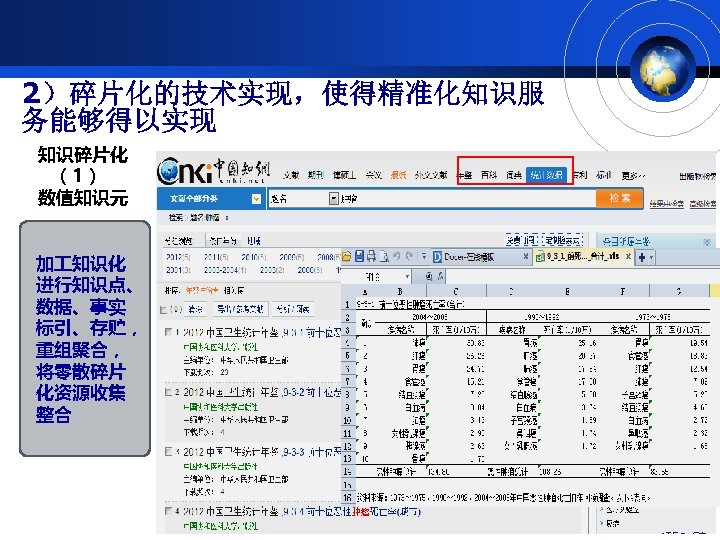This screenshot has width=720, height=540.
Task: Open result 3 title ending 9-3-3
Action: click(262, 452)
